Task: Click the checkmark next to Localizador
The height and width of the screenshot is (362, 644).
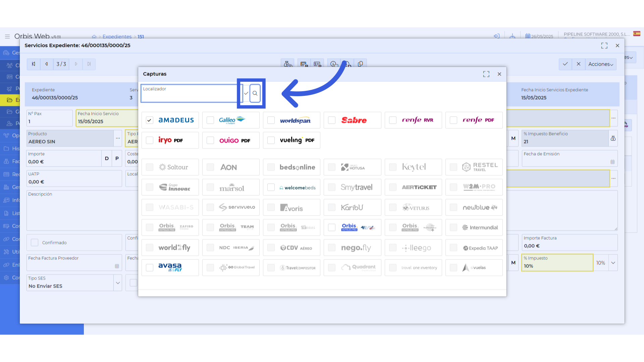Action: (246, 94)
